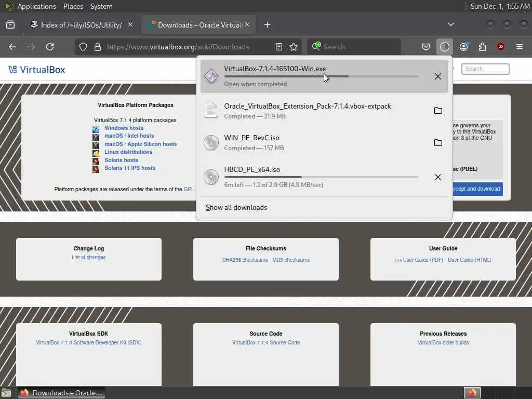The height and width of the screenshot is (399, 532).
Task: Click the HBCD_PE_x64.iso download progress bar
Action: click(321, 177)
